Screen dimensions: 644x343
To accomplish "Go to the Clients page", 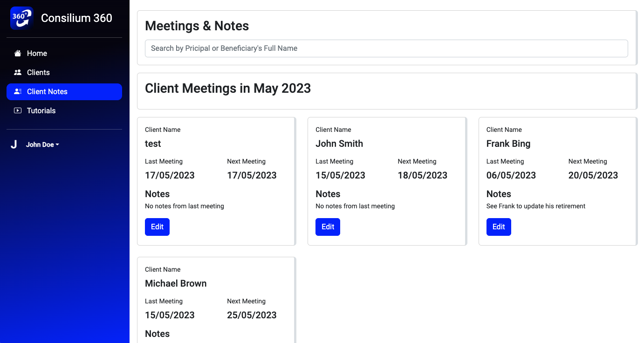I will (38, 73).
